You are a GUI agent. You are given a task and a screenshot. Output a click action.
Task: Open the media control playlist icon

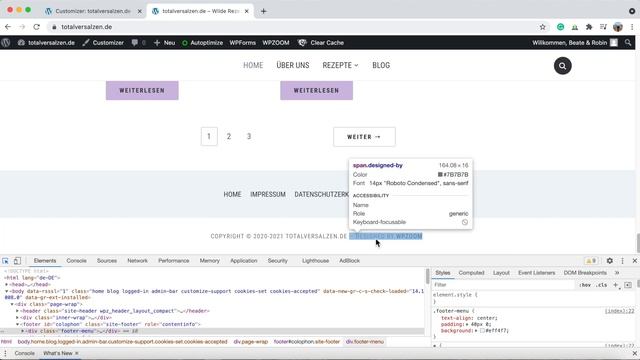point(603,27)
